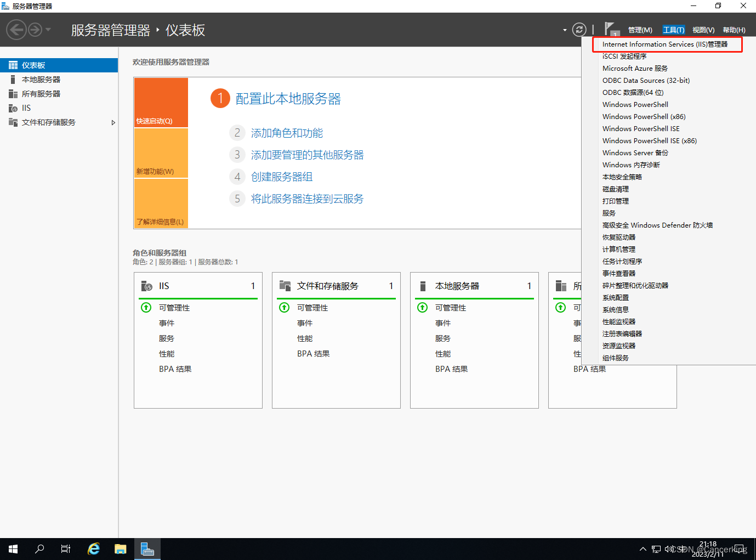The width and height of the screenshot is (756, 560).
Task: Select the 快速启动(Q) tile
Action: click(161, 103)
